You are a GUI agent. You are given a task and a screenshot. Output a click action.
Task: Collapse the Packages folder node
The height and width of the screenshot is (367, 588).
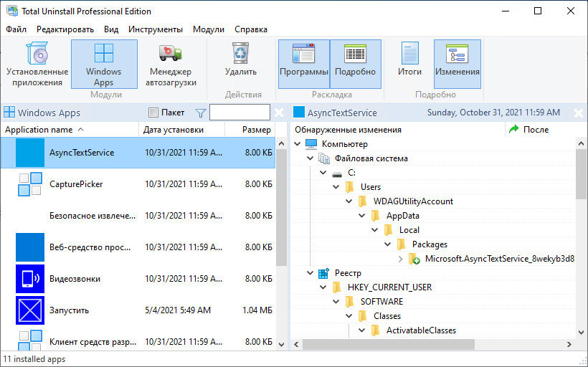point(388,244)
